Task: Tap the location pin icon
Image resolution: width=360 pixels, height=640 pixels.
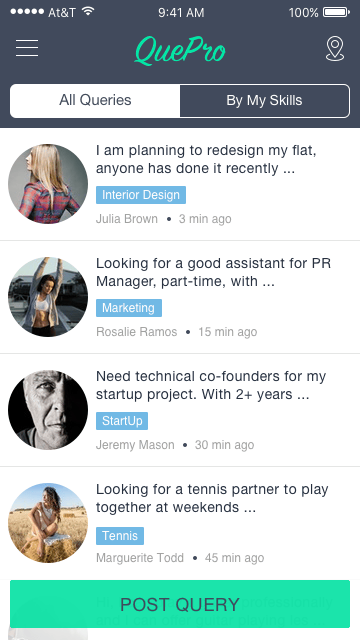Action: (x=335, y=49)
